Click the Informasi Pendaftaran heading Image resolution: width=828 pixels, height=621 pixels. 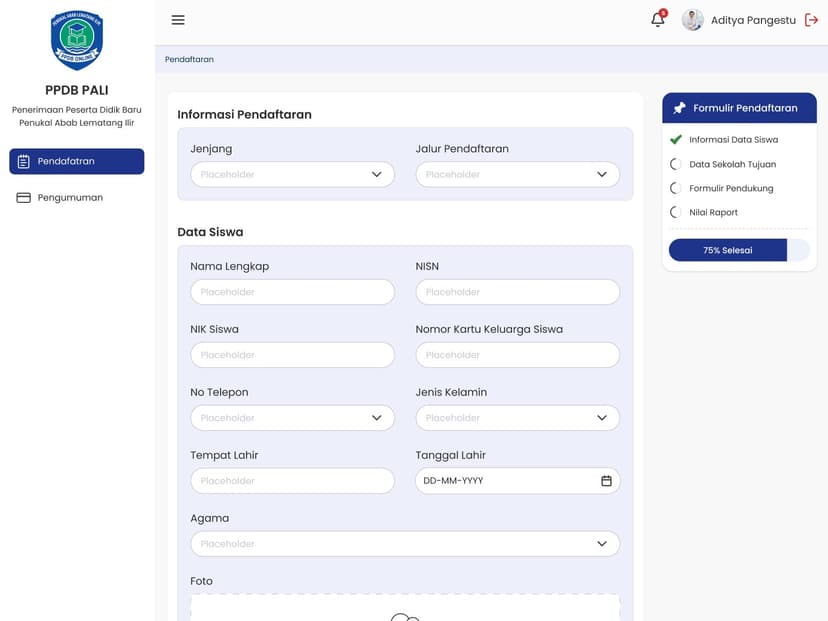click(x=244, y=115)
